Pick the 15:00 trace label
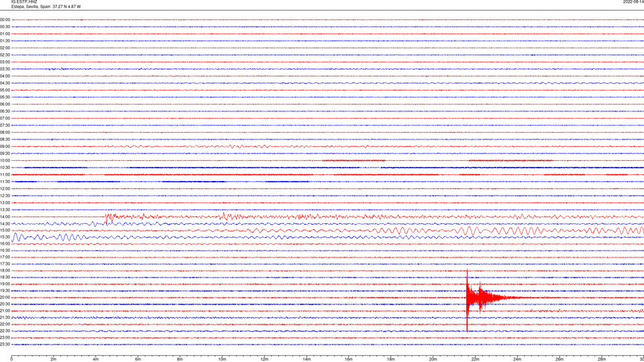The width and height of the screenshot is (644, 362). 5,230
